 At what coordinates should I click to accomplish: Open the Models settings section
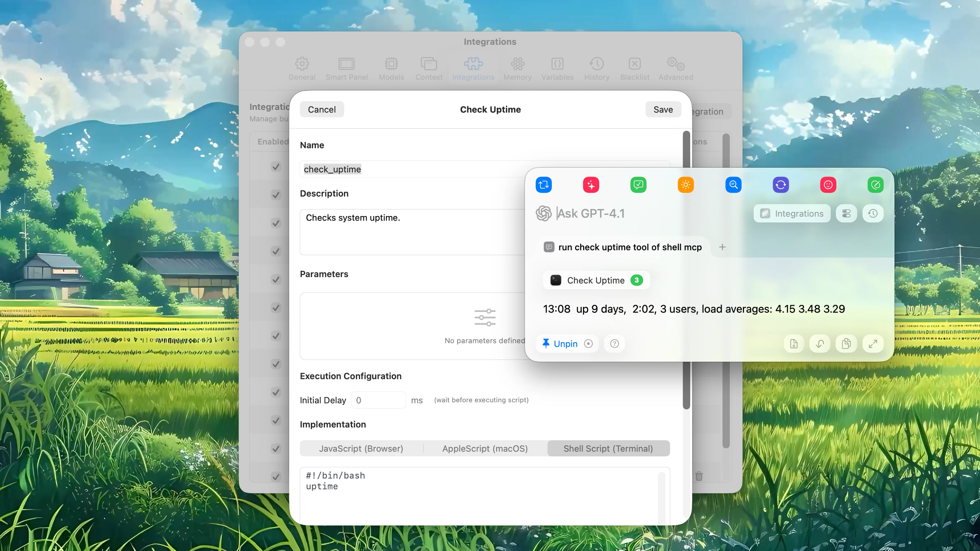391,68
